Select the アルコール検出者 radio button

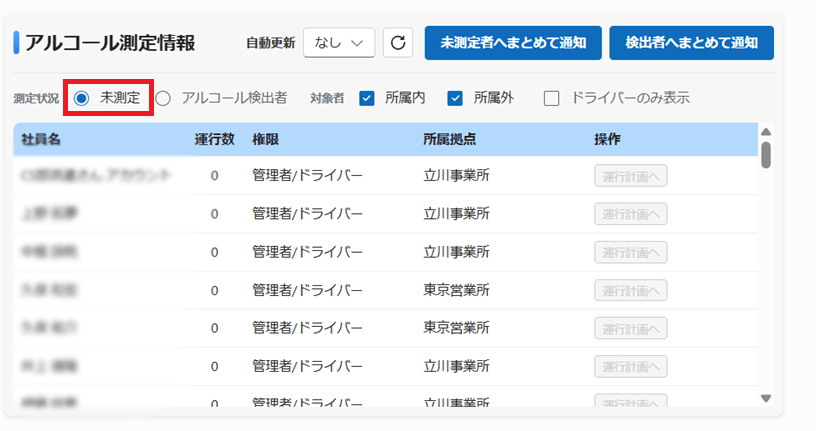click(163, 98)
